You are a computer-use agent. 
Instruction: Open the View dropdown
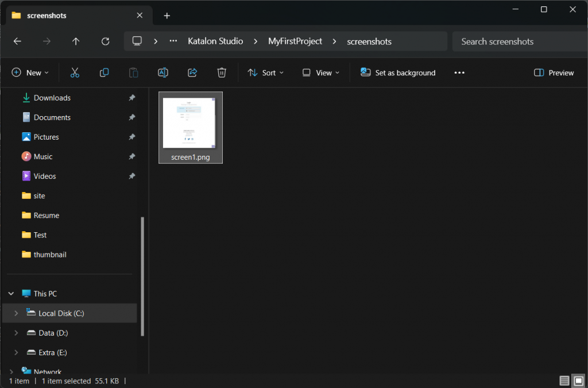point(320,72)
